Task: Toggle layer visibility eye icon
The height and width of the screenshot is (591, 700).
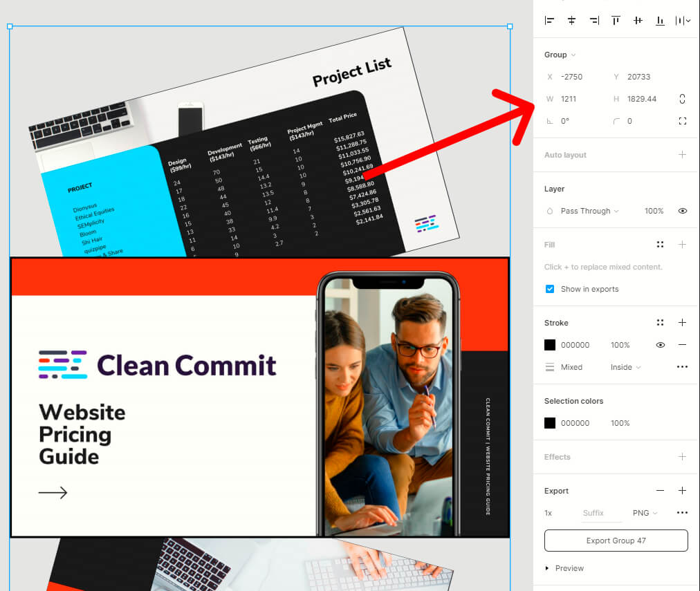Action: tap(683, 211)
